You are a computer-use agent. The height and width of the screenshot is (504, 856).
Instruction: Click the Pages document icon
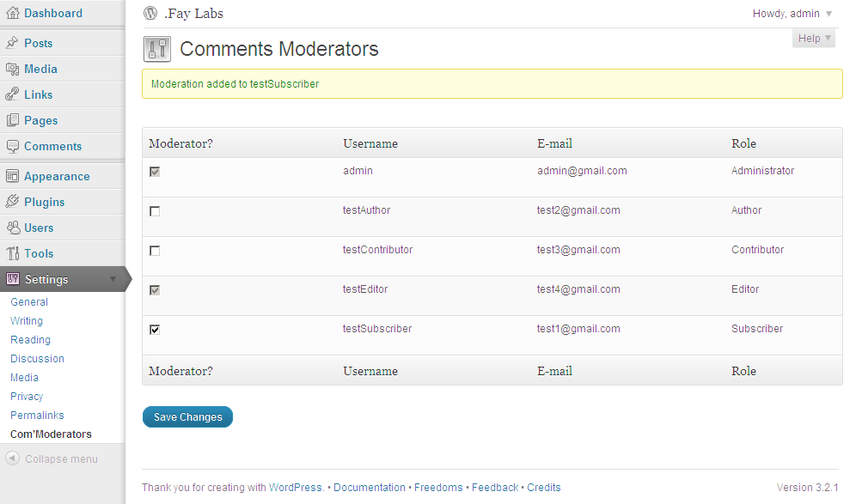[13, 120]
